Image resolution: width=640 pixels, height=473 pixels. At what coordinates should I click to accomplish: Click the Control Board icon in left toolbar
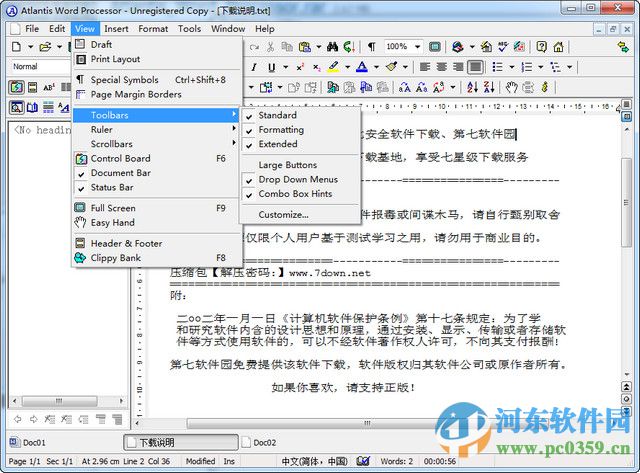point(17,87)
